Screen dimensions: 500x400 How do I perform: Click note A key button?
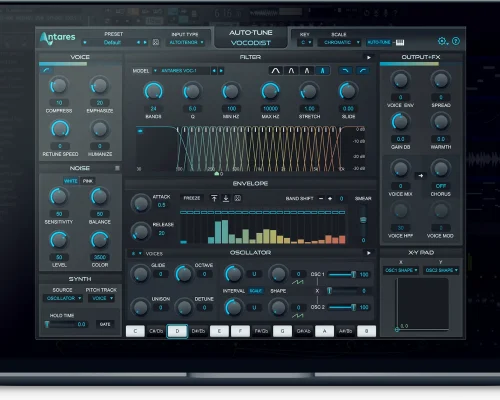coord(324,331)
